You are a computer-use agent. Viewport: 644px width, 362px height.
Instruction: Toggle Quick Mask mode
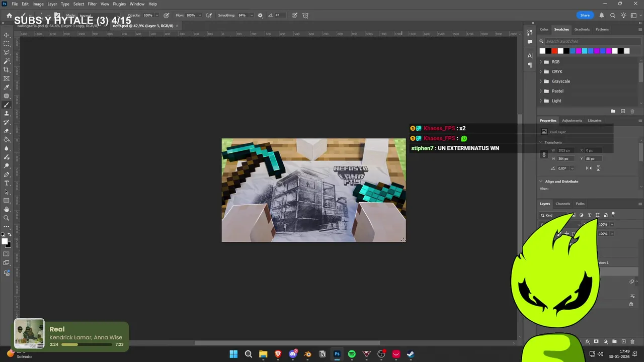[7, 254]
